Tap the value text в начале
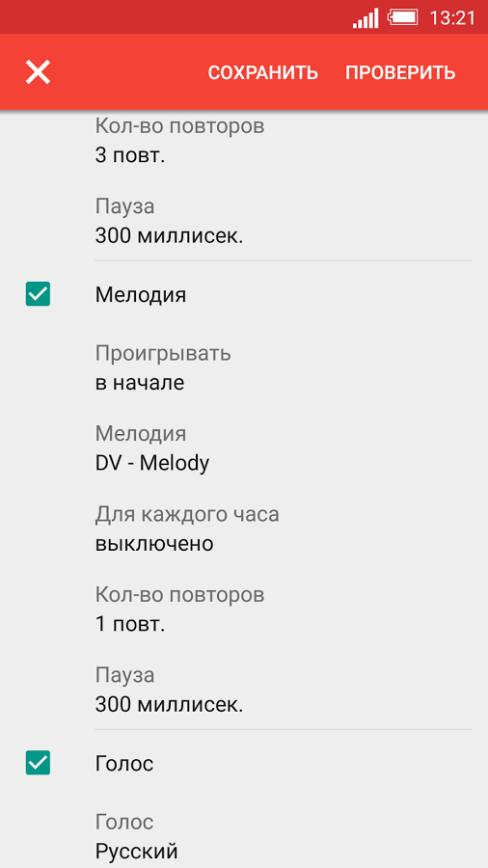The width and height of the screenshot is (488, 868). pyautogui.click(x=140, y=383)
